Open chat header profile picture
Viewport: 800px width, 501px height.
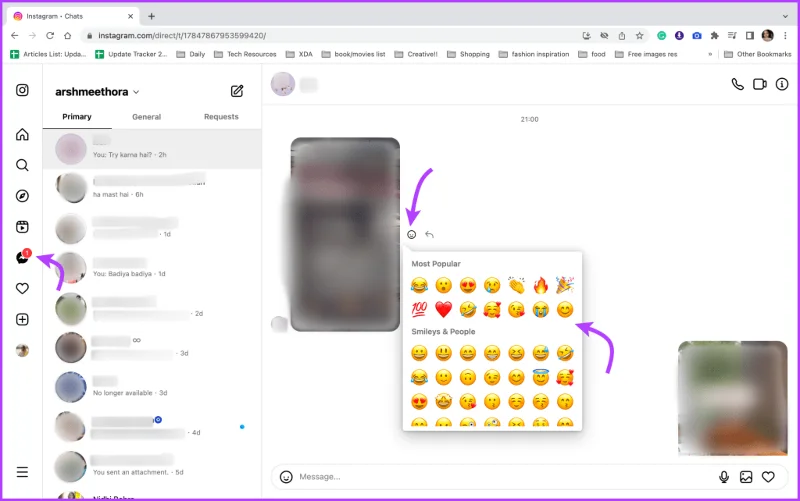coord(283,84)
